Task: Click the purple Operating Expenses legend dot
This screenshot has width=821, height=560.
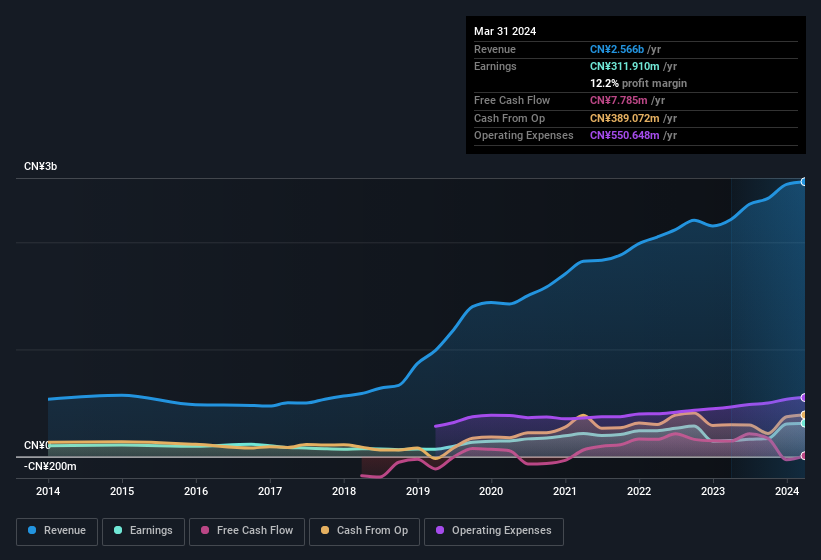Action: click(440, 530)
